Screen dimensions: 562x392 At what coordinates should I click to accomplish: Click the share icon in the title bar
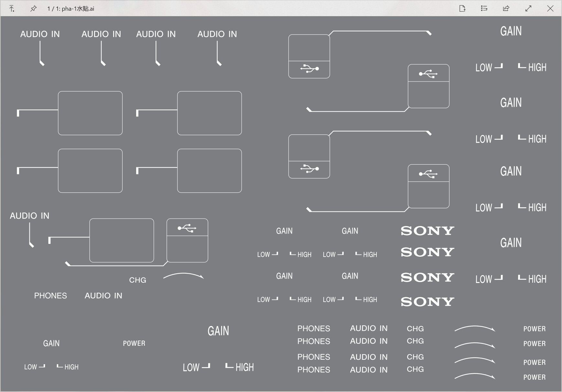[506, 9]
